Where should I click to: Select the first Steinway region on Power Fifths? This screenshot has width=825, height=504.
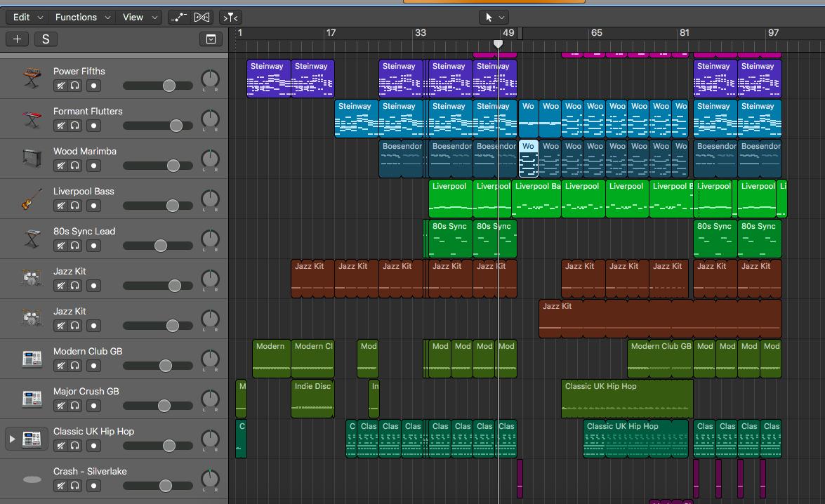point(268,79)
